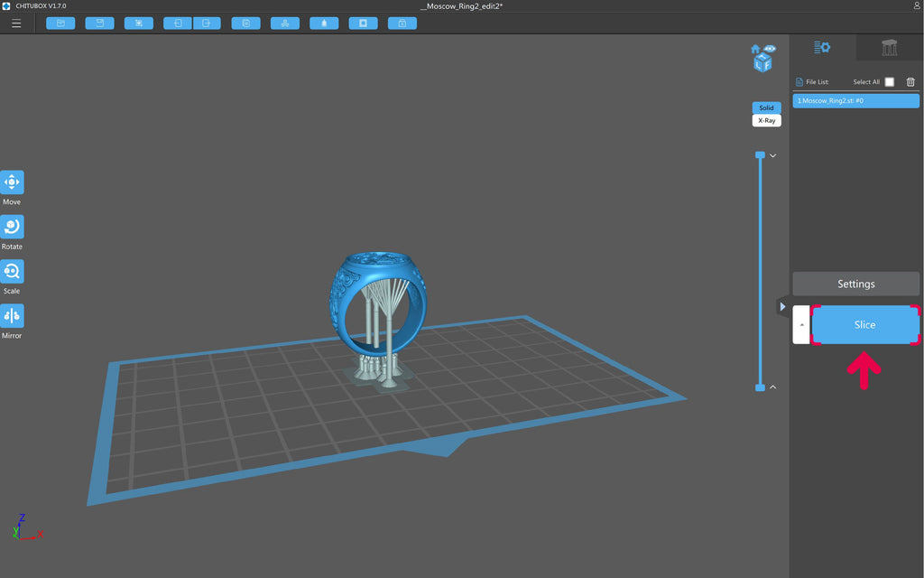Select the Mirror tool

(x=12, y=315)
